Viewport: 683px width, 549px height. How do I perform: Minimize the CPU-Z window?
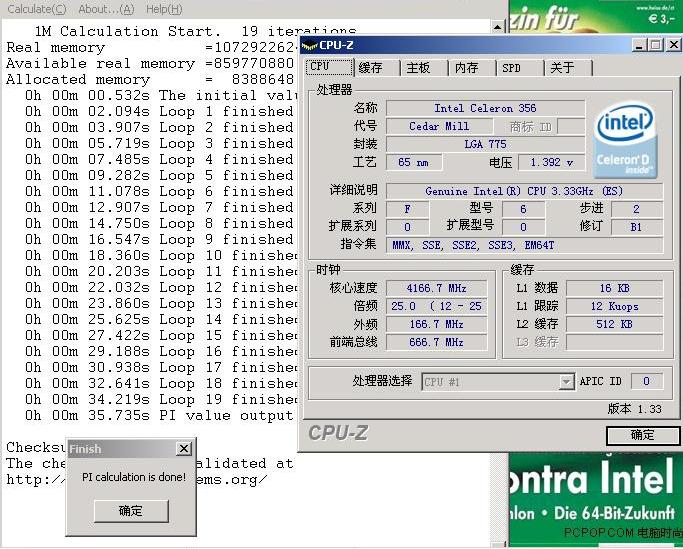click(639, 45)
